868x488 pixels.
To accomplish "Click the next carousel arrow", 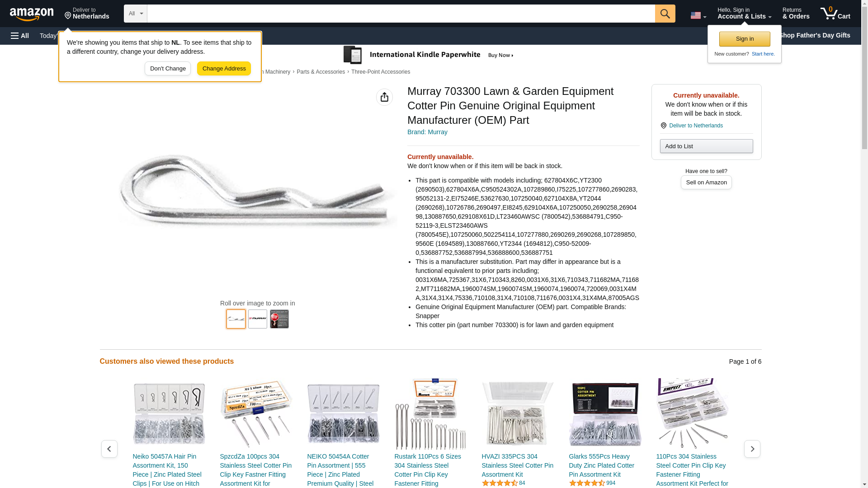I will pyautogui.click(x=752, y=449).
